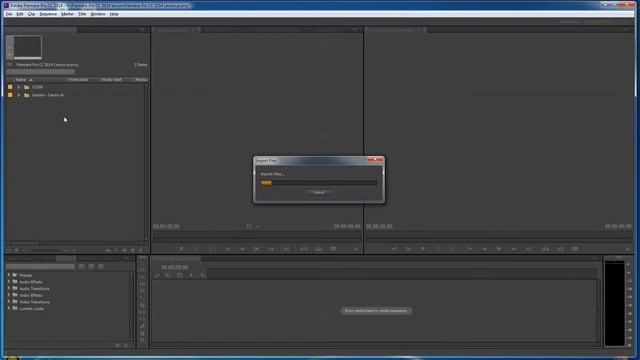Create new bin in Project panel
Viewport: 640px width, 360px height.
pyautogui.click(x=125, y=250)
